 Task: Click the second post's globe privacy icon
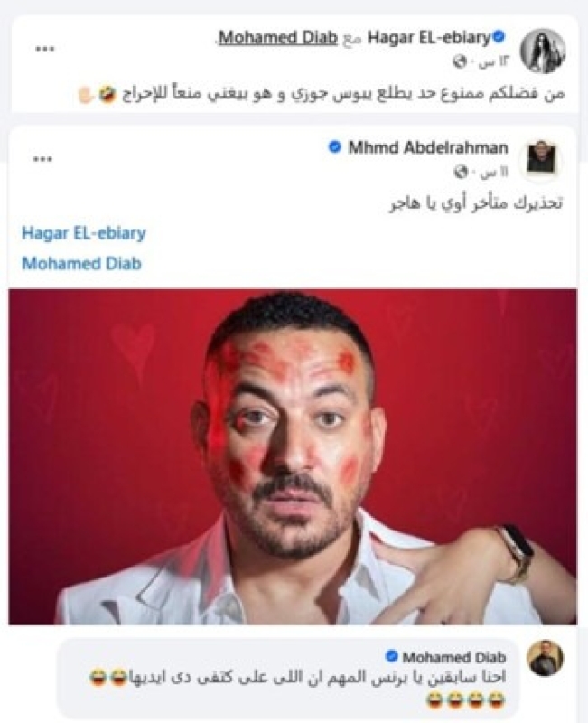pyautogui.click(x=461, y=172)
